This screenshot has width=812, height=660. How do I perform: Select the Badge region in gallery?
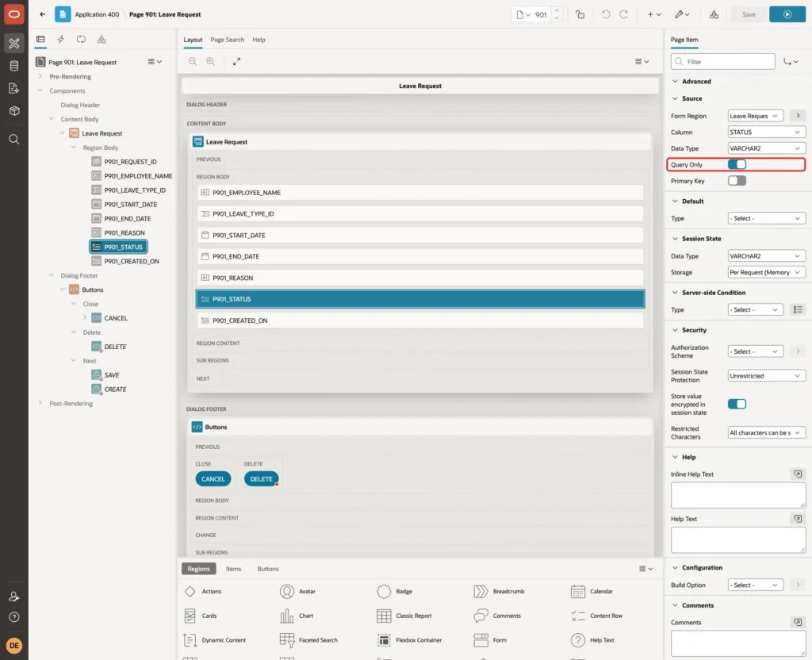(395, 591)
